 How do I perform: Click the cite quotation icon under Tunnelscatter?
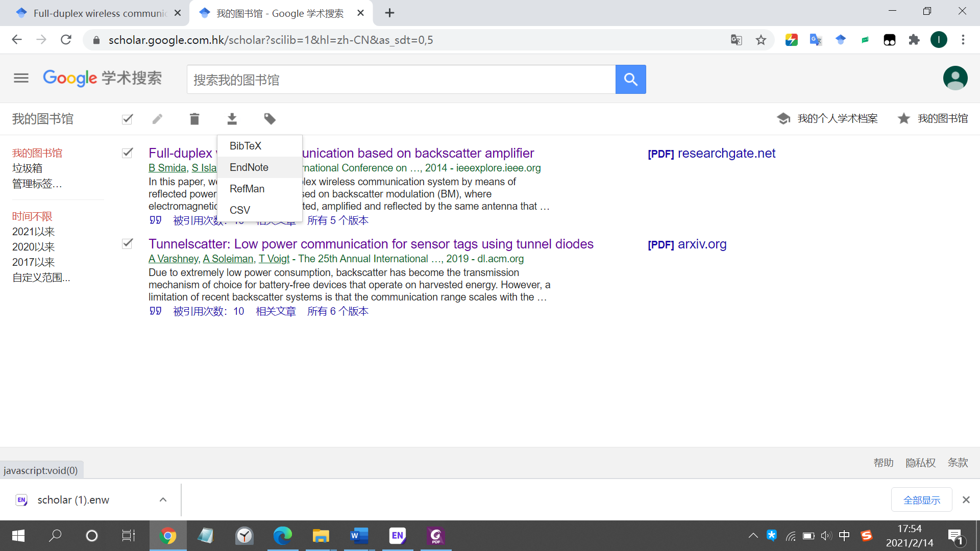[155, 311]
